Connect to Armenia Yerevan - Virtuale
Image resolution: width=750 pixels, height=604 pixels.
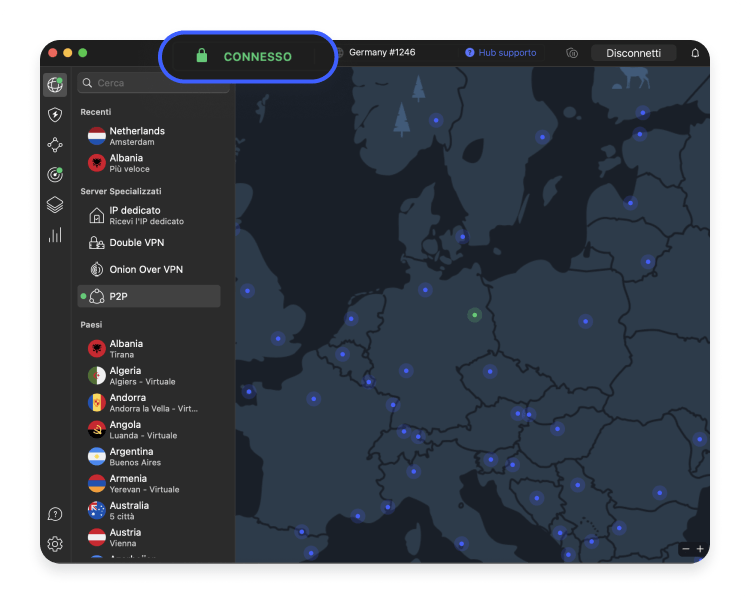[x=149, y=483]
